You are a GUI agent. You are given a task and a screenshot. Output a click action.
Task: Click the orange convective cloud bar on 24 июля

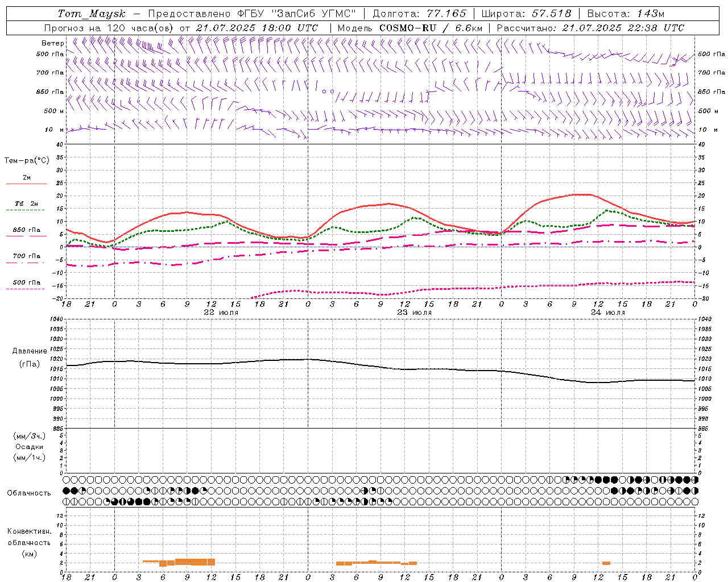pyautogui.click(x=606, y=563)
